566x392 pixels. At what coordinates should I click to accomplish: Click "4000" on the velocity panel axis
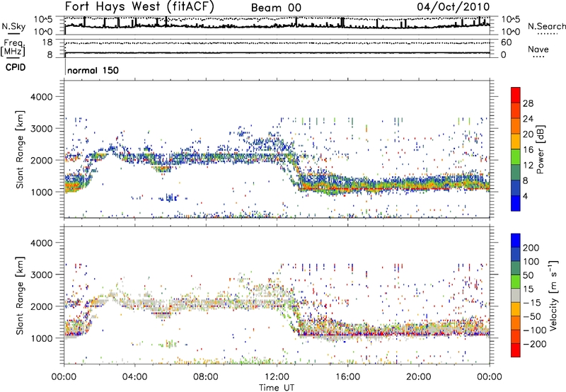41,243
